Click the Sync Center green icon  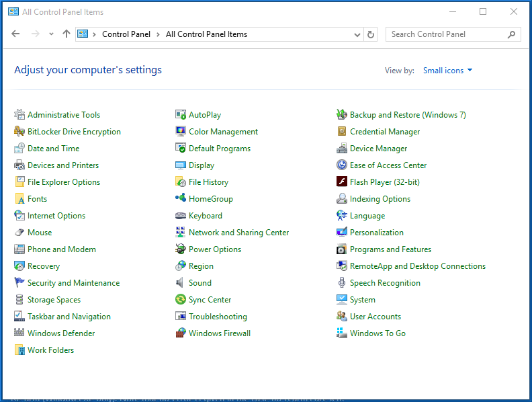click(180, 300)
